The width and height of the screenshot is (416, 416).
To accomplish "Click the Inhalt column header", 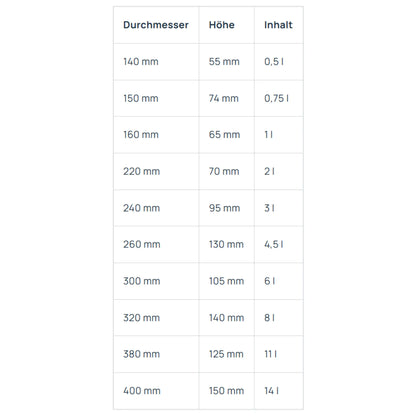I will click(x=278, y=25).
